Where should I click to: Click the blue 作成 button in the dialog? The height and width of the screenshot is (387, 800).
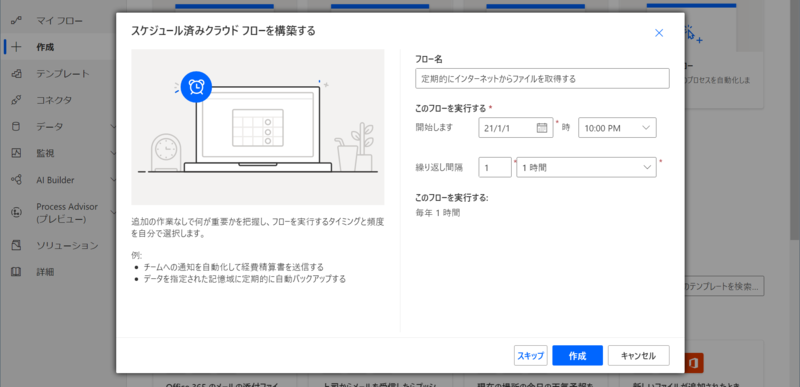pyautogui.click(x=578, y=356)
